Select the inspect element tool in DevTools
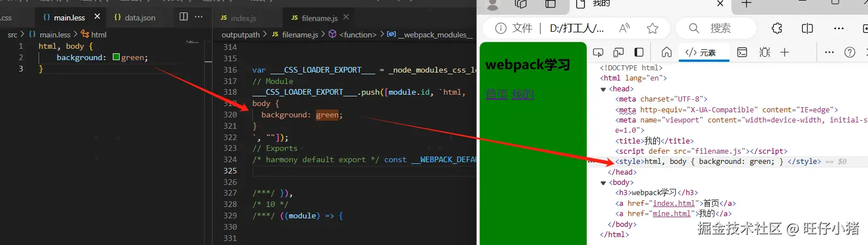This screenshot has width=868, height=245. 598,52
